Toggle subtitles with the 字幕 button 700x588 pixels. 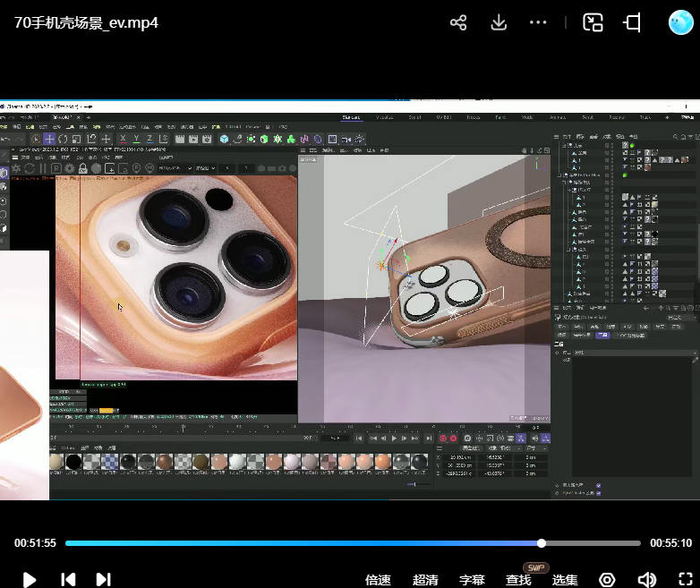[472, 579]
